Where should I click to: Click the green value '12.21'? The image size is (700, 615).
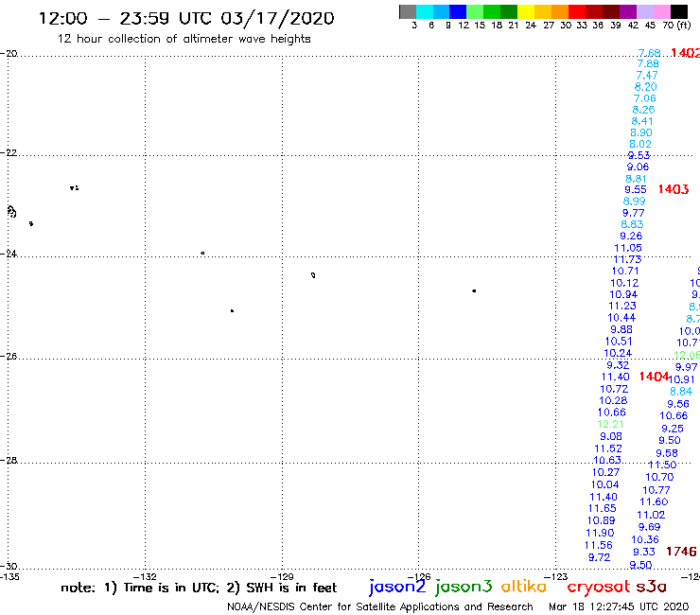click(x=610, y=424)
